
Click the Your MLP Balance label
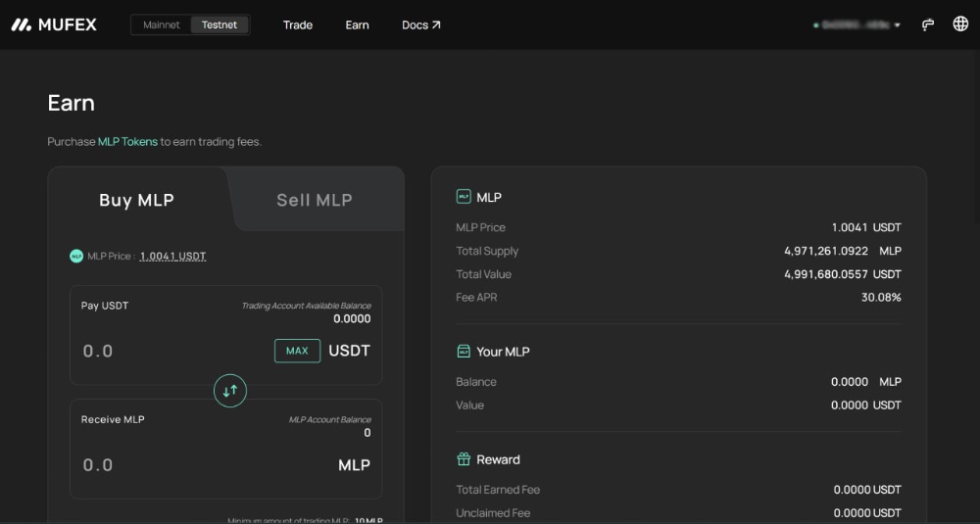(x=476, y=382)
